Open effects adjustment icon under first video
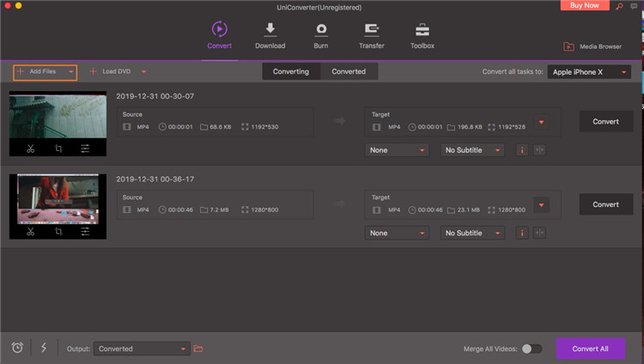Image resolution: width=644 pixels, height=364 pixels. (x=85, y=149)
